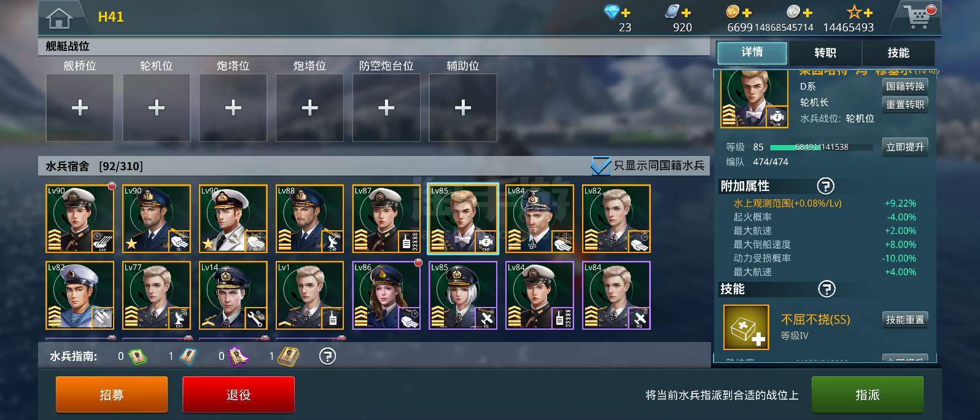Image resolution: width=980 pixels, height=420 pixels.
Task: Click the red 退役 button
Action: pos(238,394)
